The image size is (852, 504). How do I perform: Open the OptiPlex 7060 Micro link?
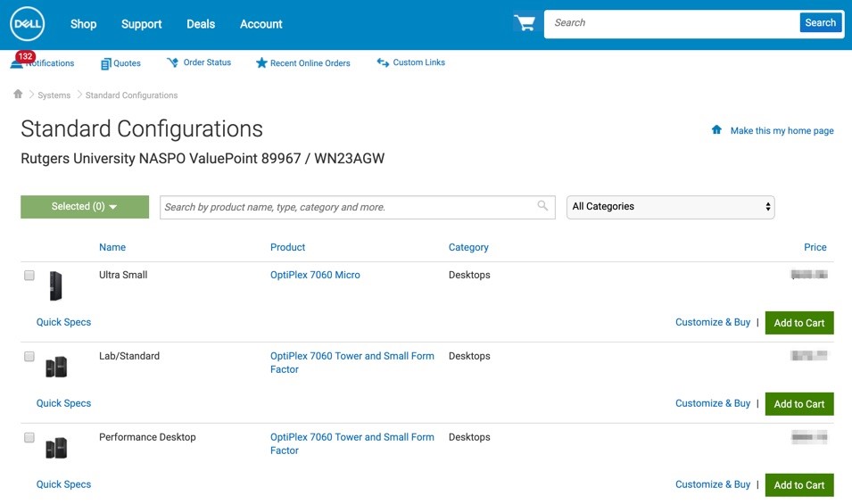(x=315, y=275)
